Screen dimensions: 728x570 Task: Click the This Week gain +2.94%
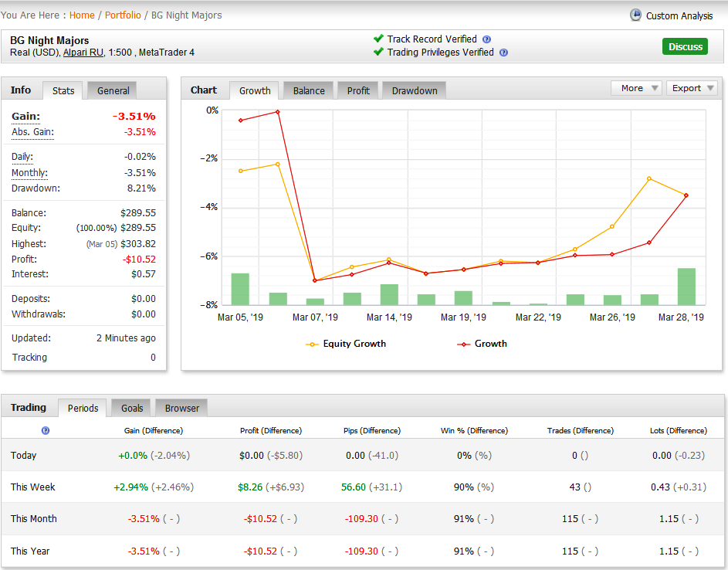(x=130, y=487)
